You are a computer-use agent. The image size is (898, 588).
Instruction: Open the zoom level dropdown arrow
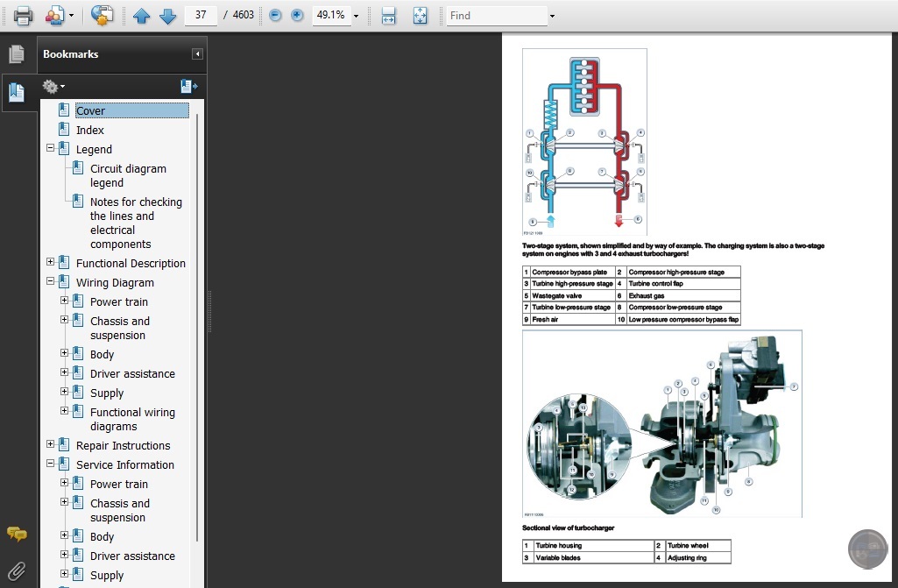point(357,16)
